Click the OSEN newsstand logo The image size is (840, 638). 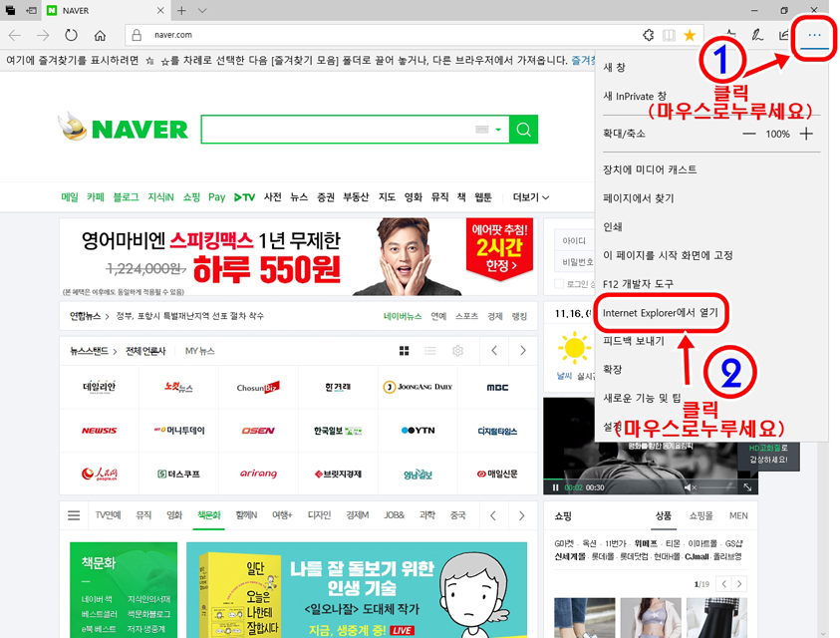[x=258, y=431]
